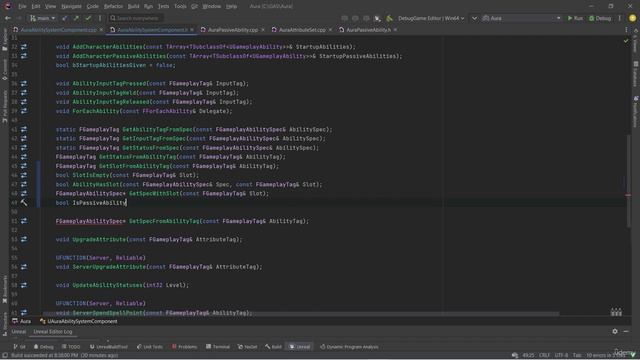Click hammer quick-fix icon beside IsPassiveAbility line
This screenshot has width=640, height=360.
[24, 202]
